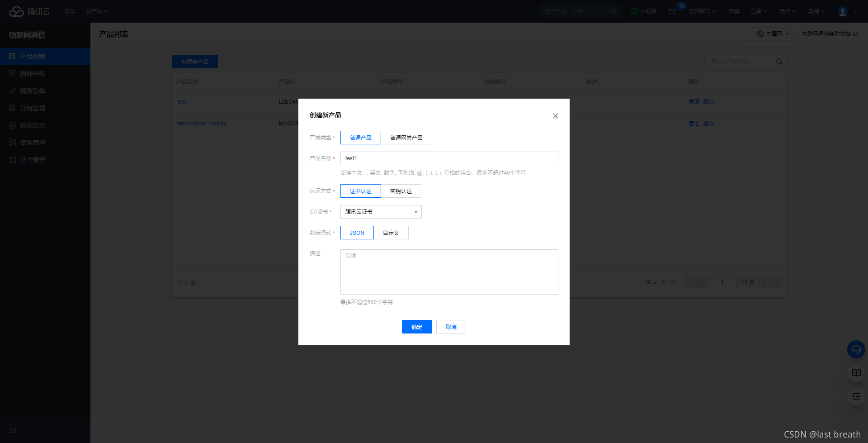This screenshot has width=868, height=443.
Task: Click top bar search magnifier icon
Action: (614, 11)
